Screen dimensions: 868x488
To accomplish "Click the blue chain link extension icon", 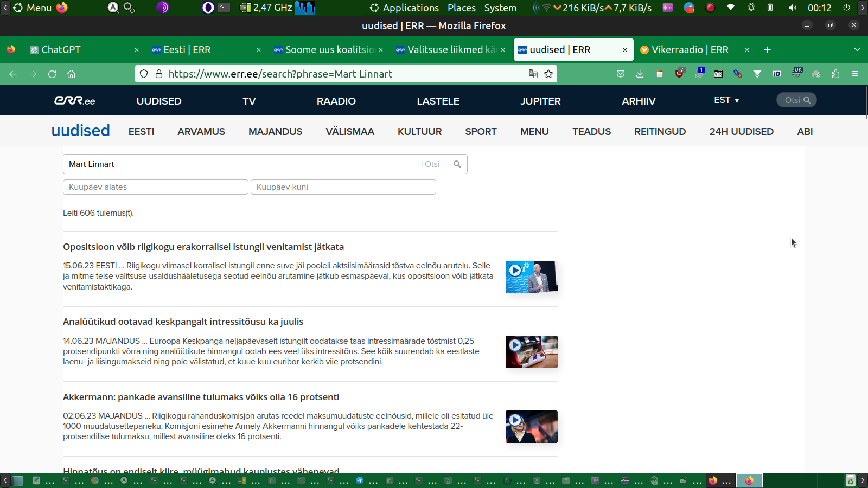I will coord(738,74).
